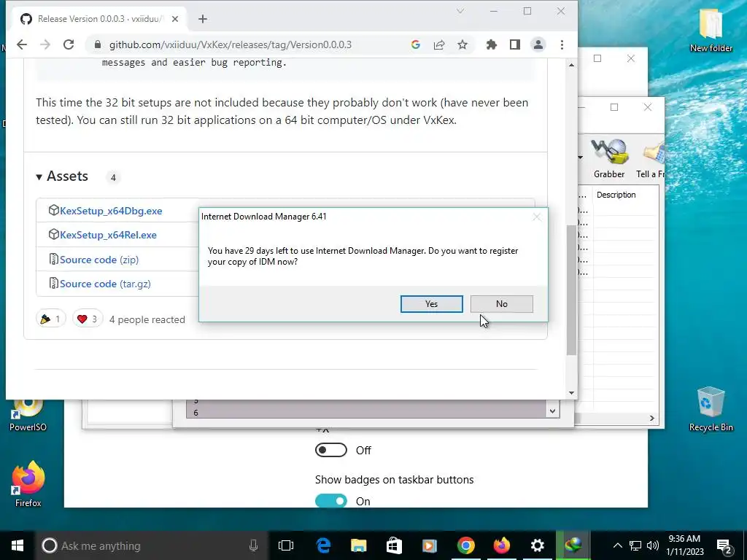This screenshot has height=560, width=747.
Task: Click the volume tray icon
Action: [653, 545]
